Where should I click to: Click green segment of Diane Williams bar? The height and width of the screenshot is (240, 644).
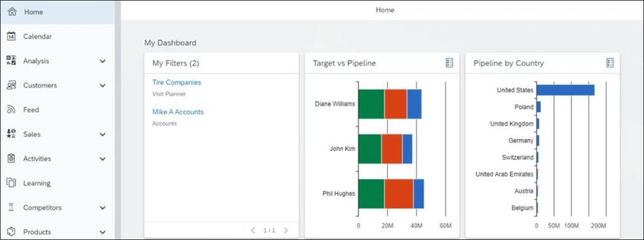click(x=371, y=104)
